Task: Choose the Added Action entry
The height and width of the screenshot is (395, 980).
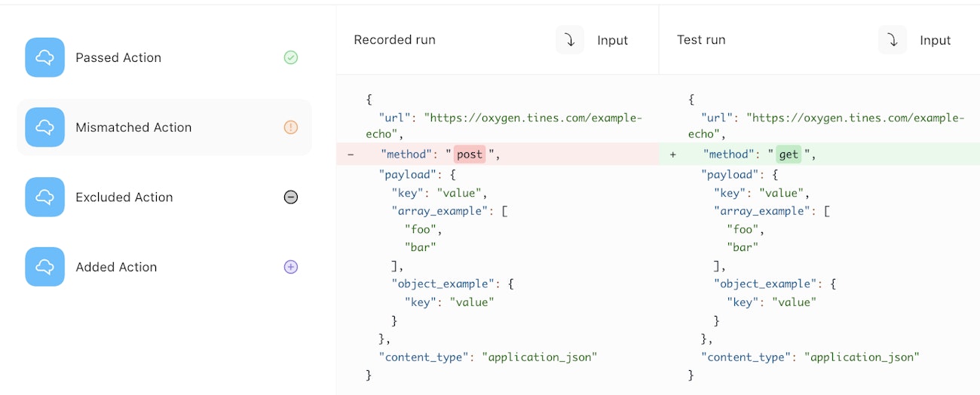Action: click(116, 267)
